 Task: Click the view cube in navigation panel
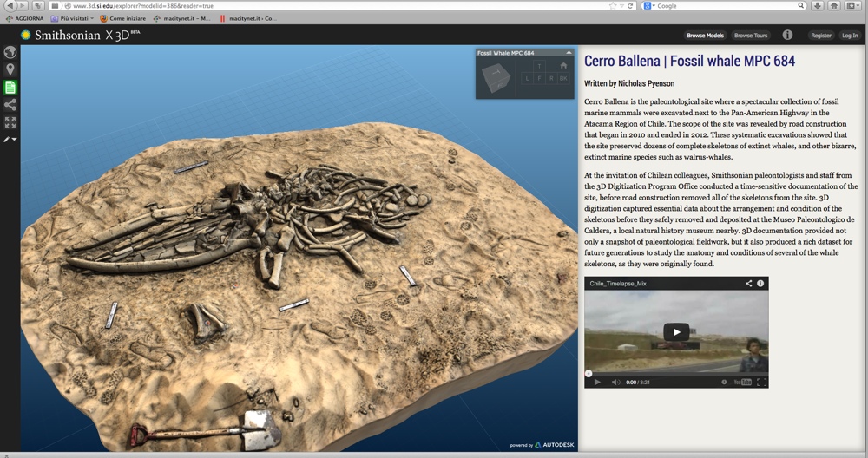coord(496,77)
